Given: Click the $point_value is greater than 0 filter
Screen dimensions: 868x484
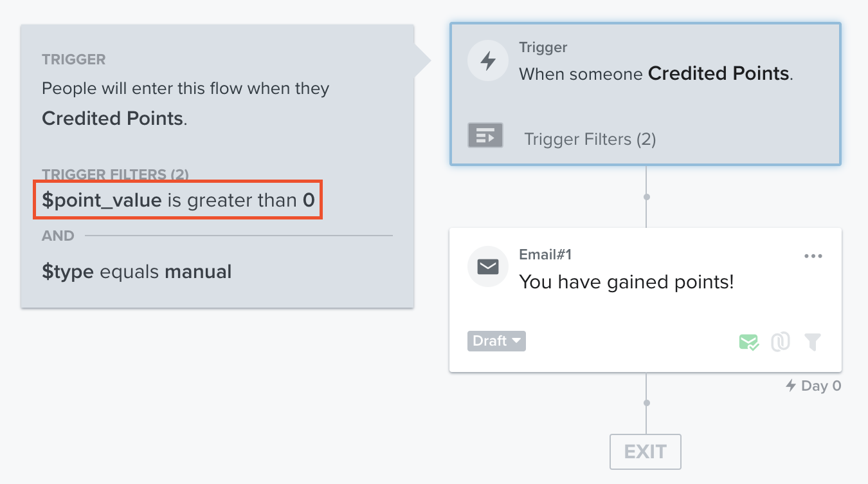Looking at the screenshot, I should [x=178, y=200].
